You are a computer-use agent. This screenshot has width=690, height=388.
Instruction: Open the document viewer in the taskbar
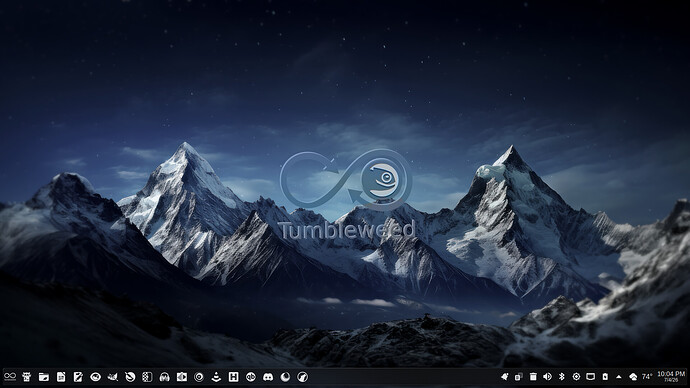click(61, 377)
